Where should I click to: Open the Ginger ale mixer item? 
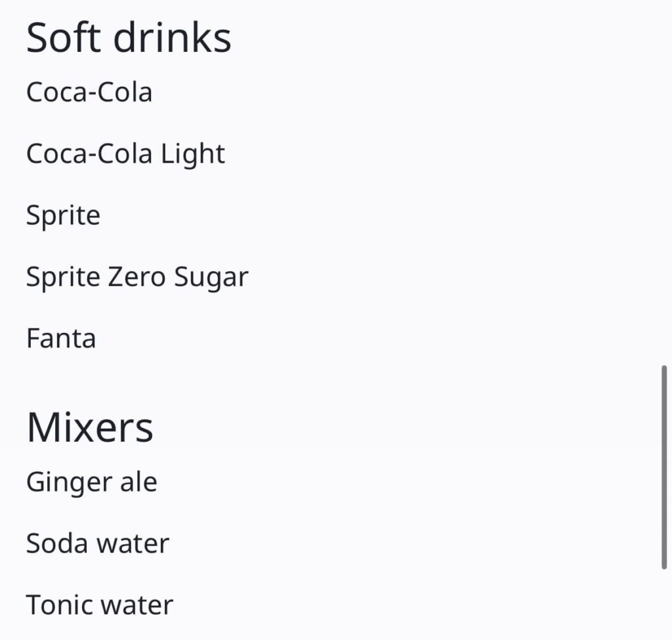click(92, 482)
